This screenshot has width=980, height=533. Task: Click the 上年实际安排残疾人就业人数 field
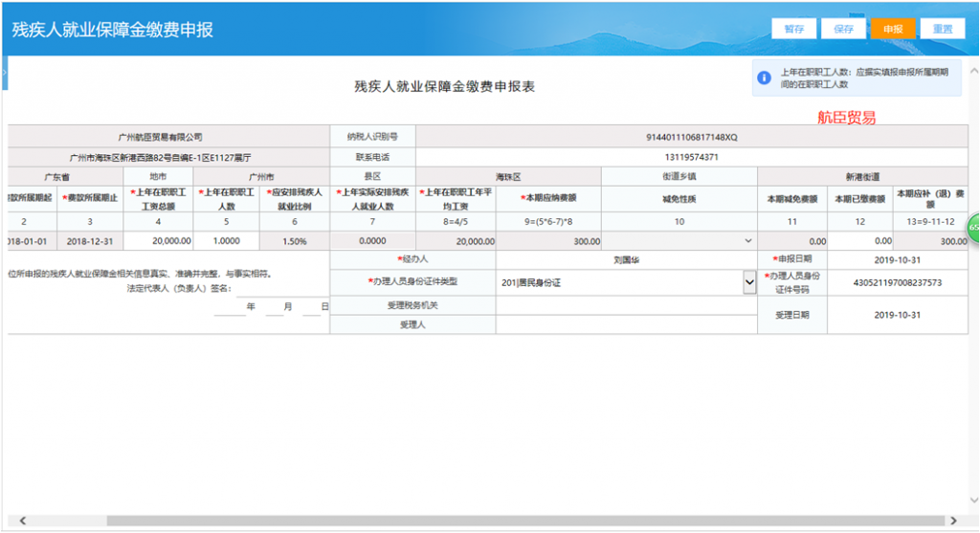(372, 242)
